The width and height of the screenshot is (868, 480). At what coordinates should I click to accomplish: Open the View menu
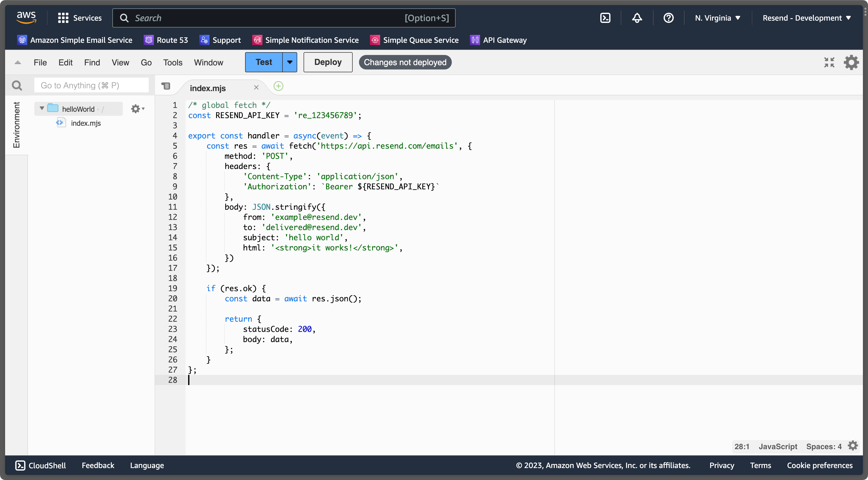tap(120, 62)
